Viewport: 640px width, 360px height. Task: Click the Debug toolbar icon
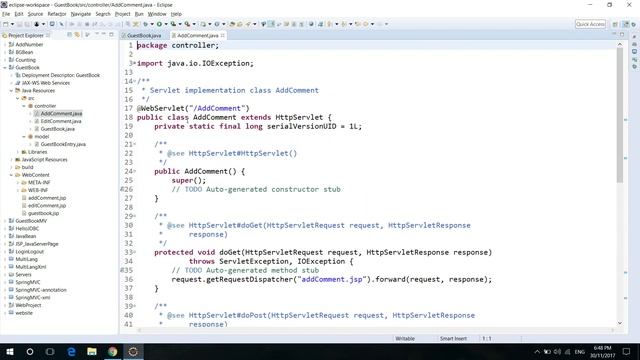coord(146,24)
